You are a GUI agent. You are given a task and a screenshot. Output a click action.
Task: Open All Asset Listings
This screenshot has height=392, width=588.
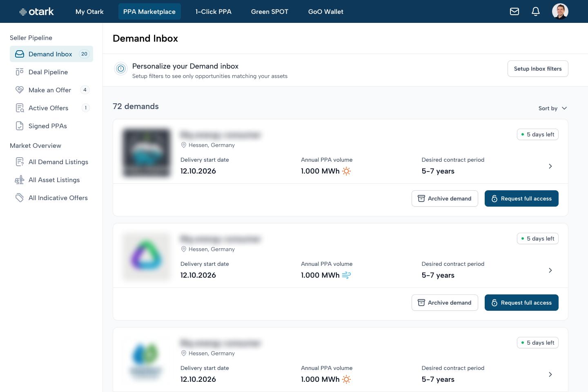point(51,180)
